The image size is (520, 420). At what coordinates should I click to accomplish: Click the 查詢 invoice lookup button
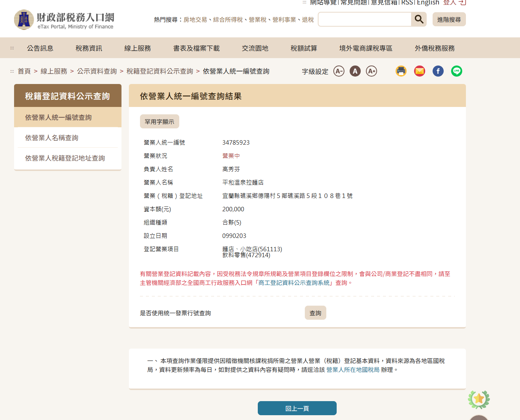point(316,313)
